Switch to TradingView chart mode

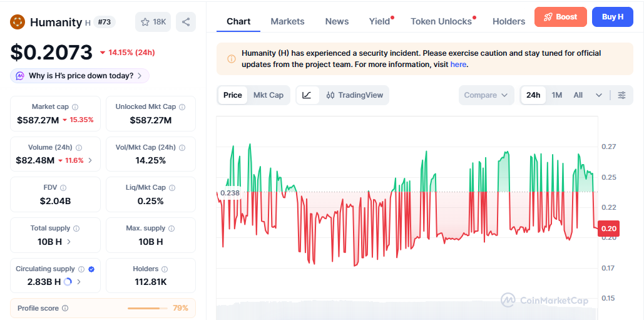pos(355,95)
